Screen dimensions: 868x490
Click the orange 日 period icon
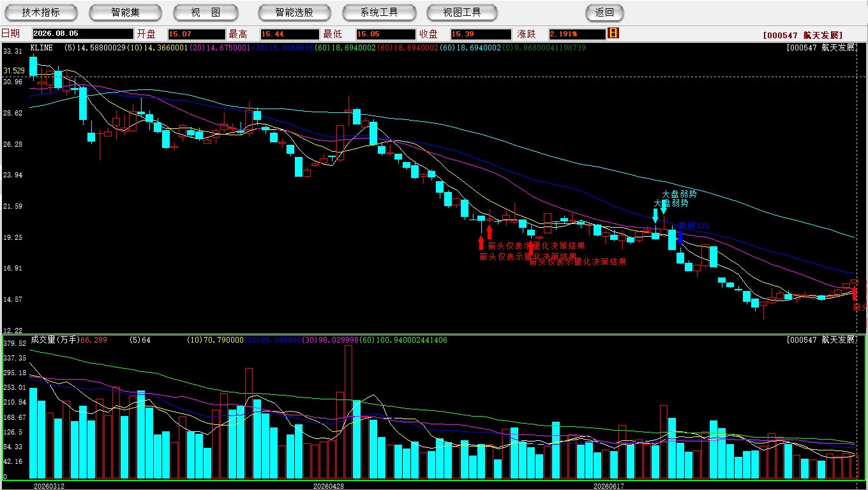[x=613, y=33]
